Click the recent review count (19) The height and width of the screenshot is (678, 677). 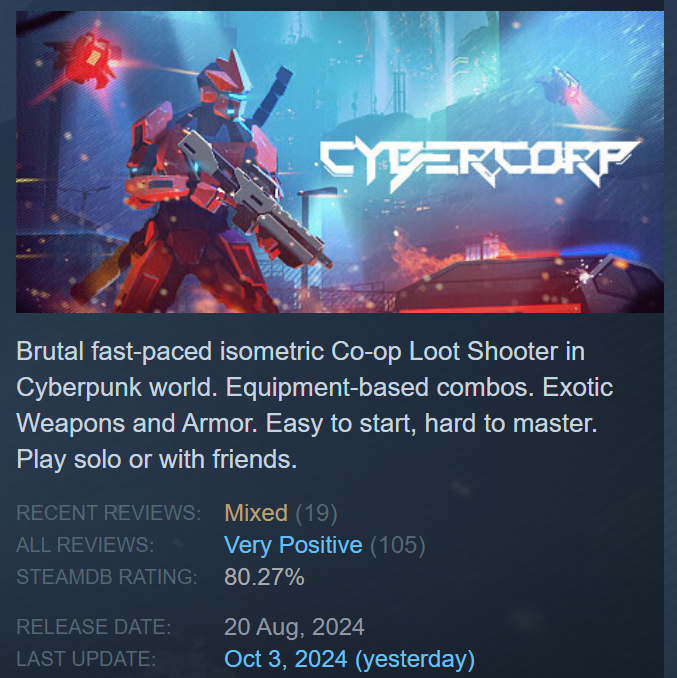(x=316, y=513)
